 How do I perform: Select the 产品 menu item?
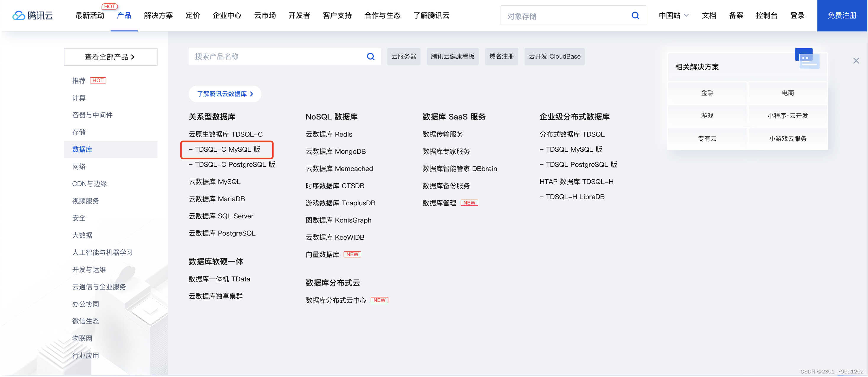coord(124,15)
